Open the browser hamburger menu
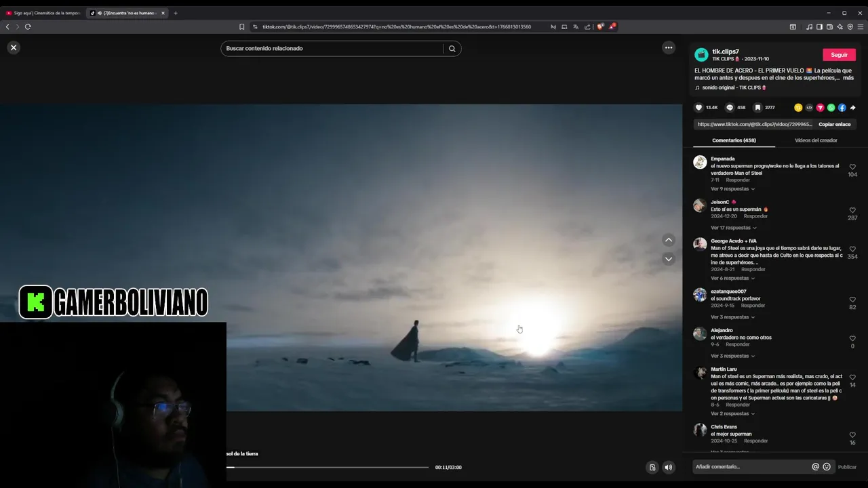Viewport: 868px width, 488px height. click(x=861, y=26)
